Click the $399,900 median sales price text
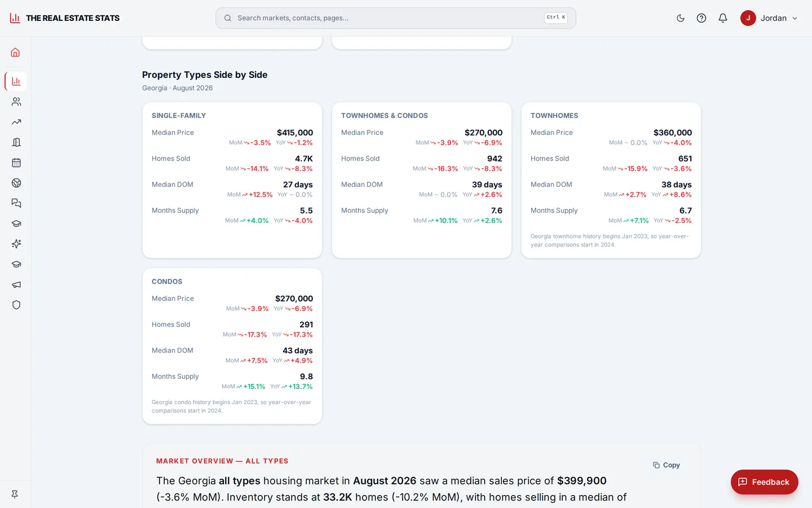This screenshot has height=508, width=812. (582, 481)
